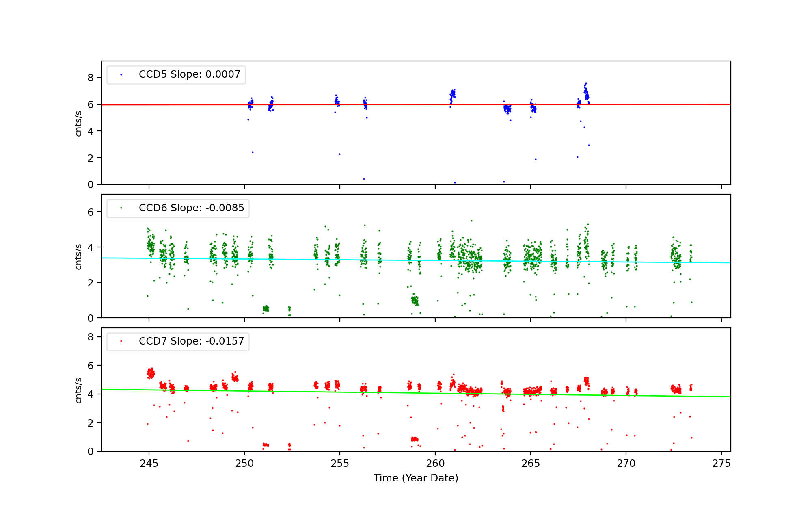Click the green marker in the CCD6 legend
The height and width of the screenshot is (507, 812).
point(121,208)
